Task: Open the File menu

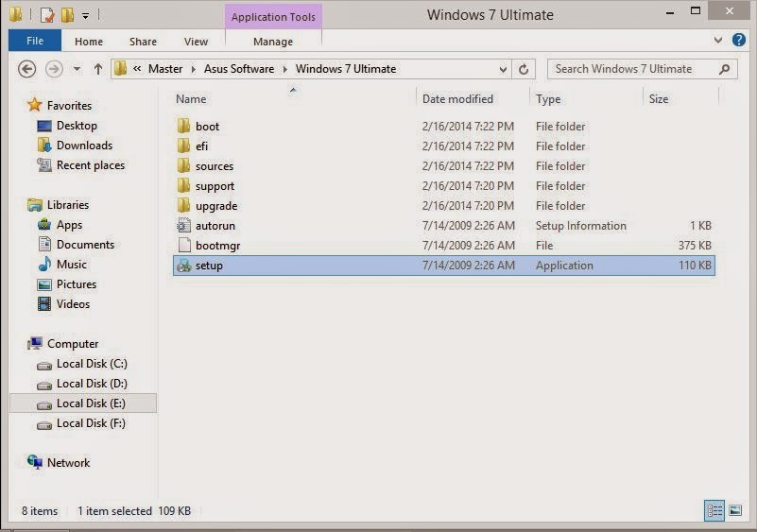Action: tap(35, 41)
